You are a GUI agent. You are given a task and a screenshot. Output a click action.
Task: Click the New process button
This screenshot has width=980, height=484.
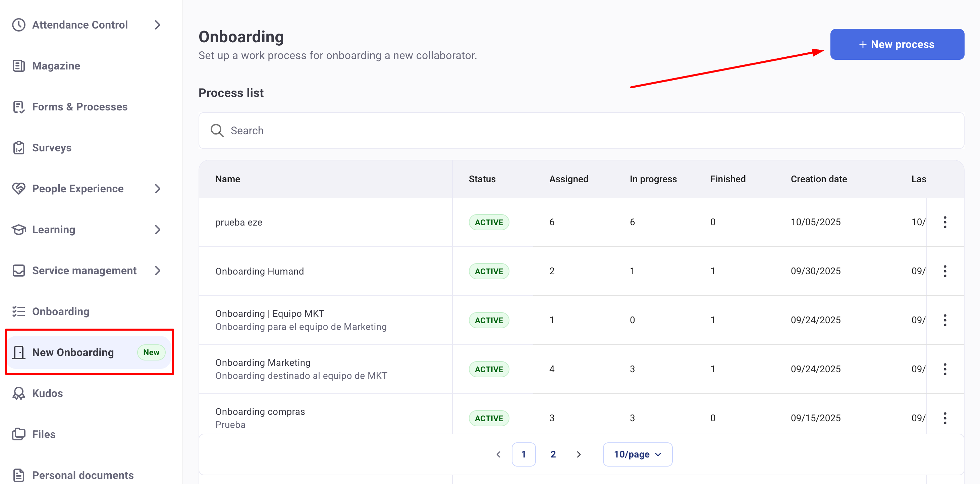(x=897, y=44)
